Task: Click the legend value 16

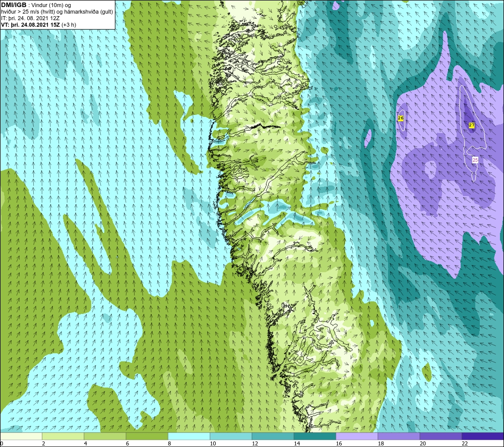Action: (x=339, y=443)
